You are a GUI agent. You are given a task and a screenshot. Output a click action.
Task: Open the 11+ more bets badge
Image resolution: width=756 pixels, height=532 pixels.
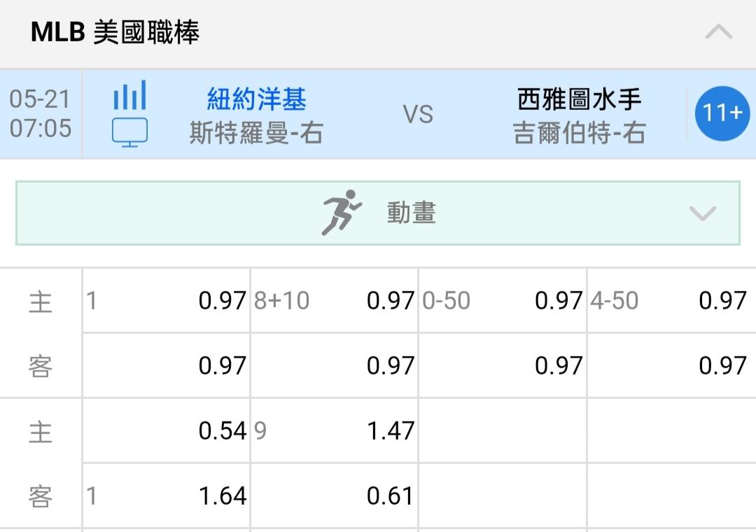pyautogui.click(x=722, y=113)
